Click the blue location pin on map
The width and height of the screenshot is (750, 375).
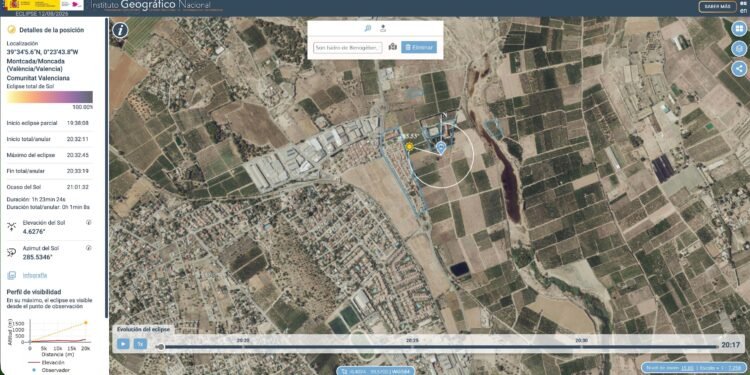[441, 148]
